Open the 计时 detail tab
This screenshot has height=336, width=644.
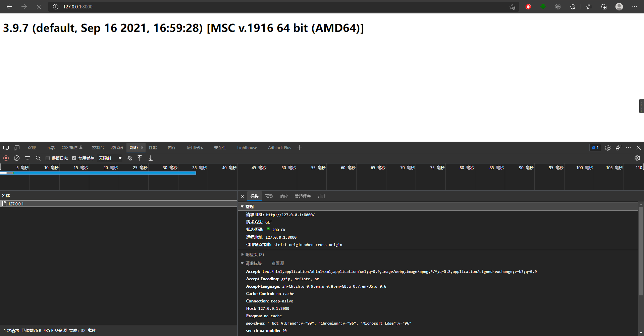coord(321,196)
